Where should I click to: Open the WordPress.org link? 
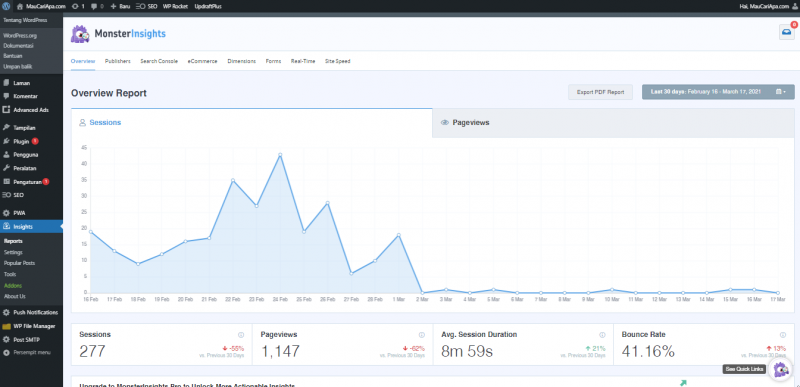(x=20, y=36)
